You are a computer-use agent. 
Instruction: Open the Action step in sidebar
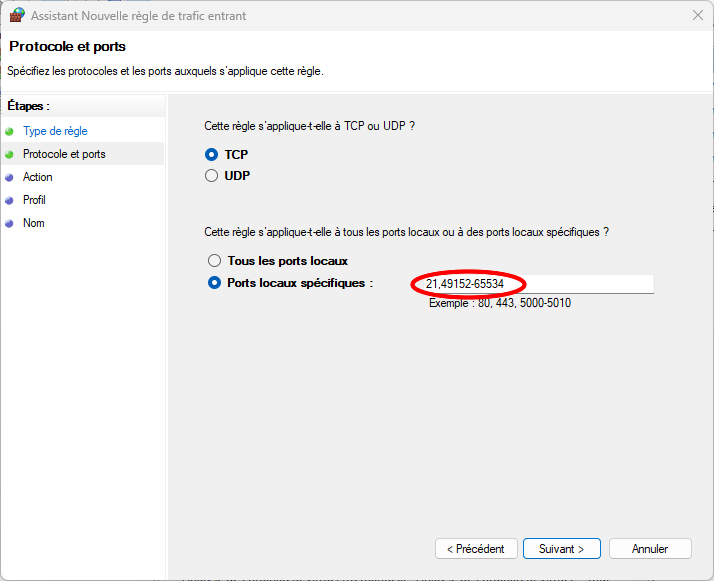click(x=38, y=177)
